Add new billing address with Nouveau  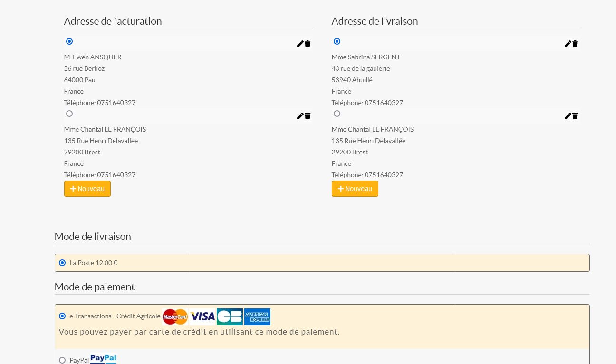coord(87,189)
